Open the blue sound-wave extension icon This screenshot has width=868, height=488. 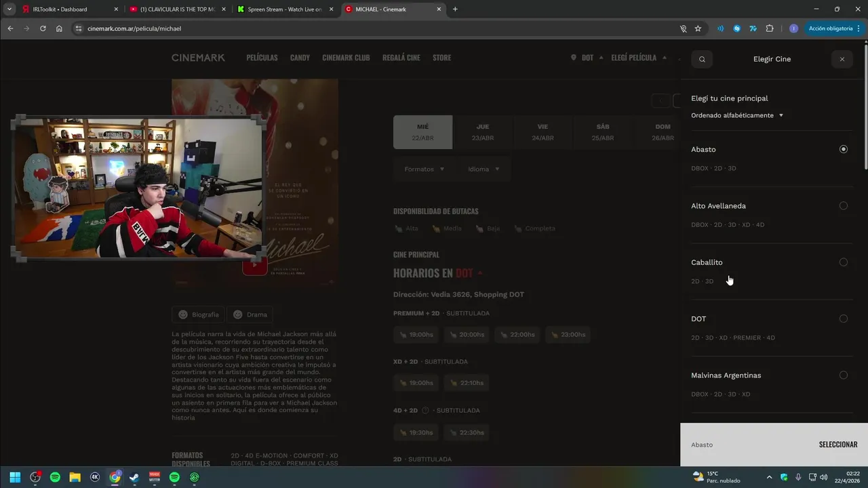coord(720,28)
